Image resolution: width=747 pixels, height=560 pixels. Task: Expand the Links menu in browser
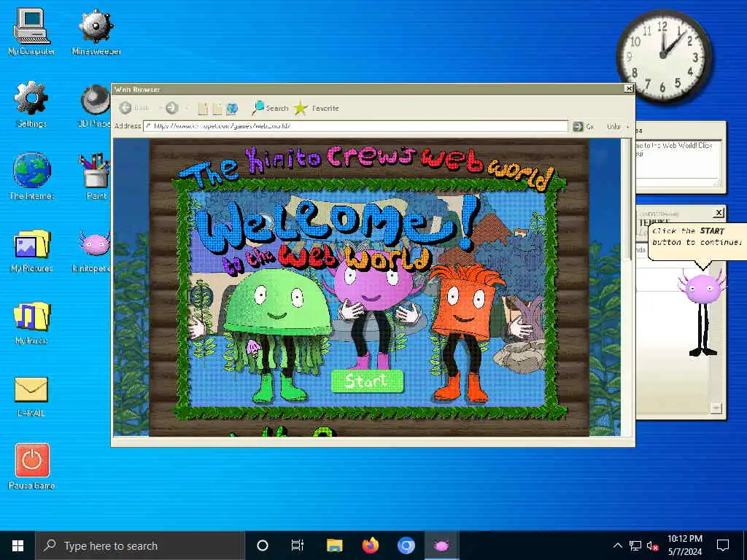(x=618, y=126)
